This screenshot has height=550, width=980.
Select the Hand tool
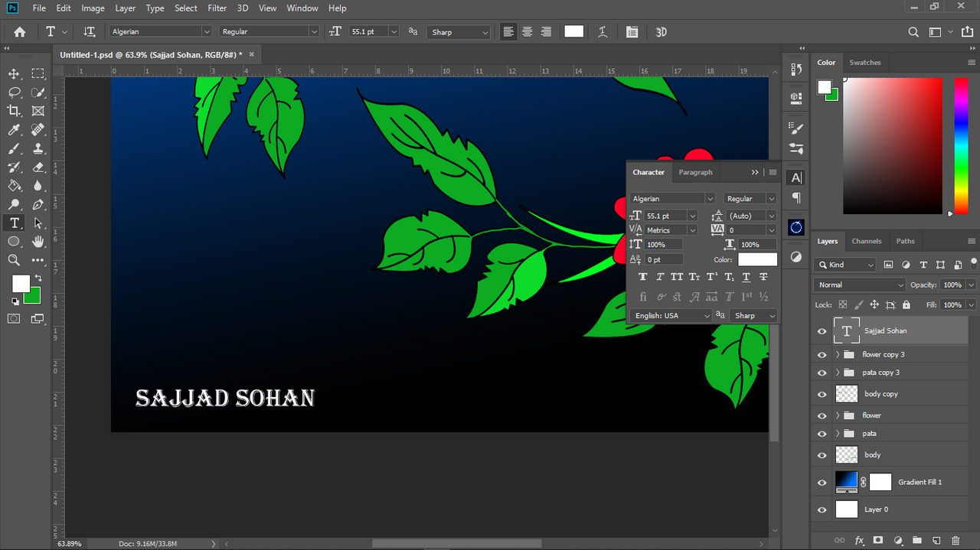click(38, 242)
